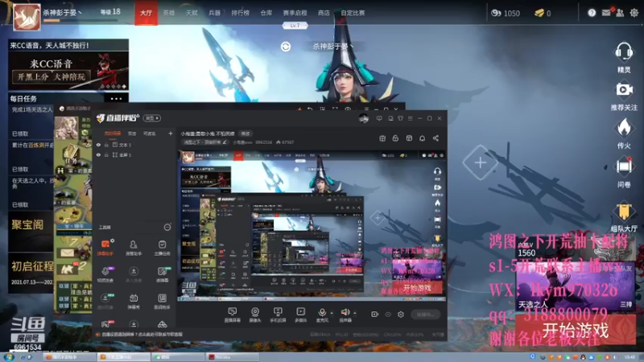Open the 组队大厅 team lobby icon
644x362 pixels.
pyautogui.click(x=624, y=212)
